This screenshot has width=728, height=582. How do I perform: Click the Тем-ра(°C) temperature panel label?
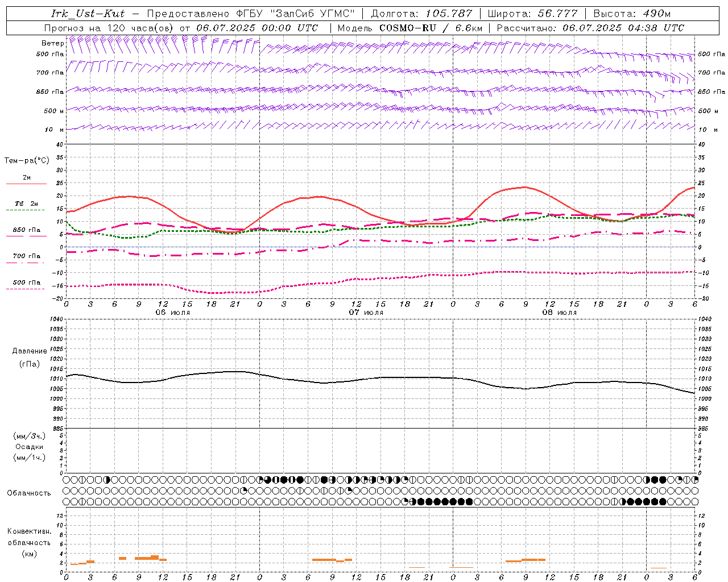27,161
